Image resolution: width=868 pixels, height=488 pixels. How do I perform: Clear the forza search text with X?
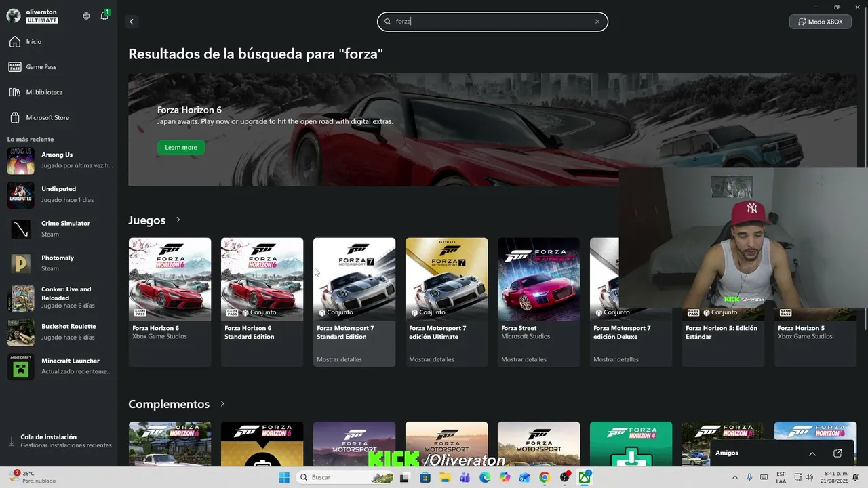click(x=597, y=22)
